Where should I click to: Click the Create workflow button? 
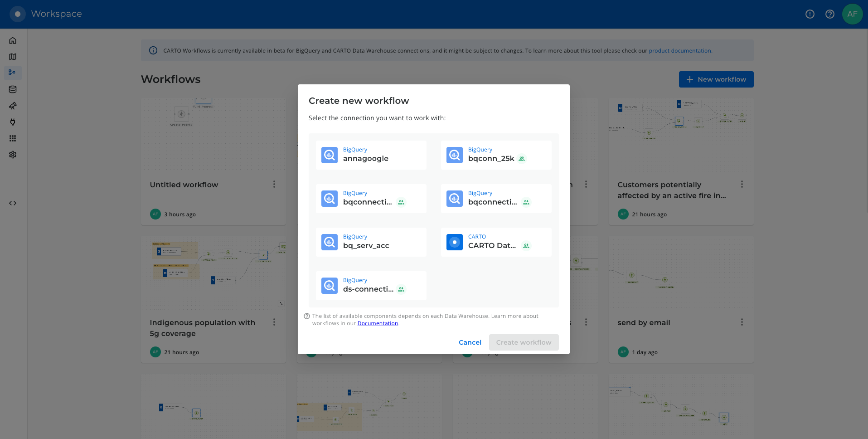click(524, 342)
